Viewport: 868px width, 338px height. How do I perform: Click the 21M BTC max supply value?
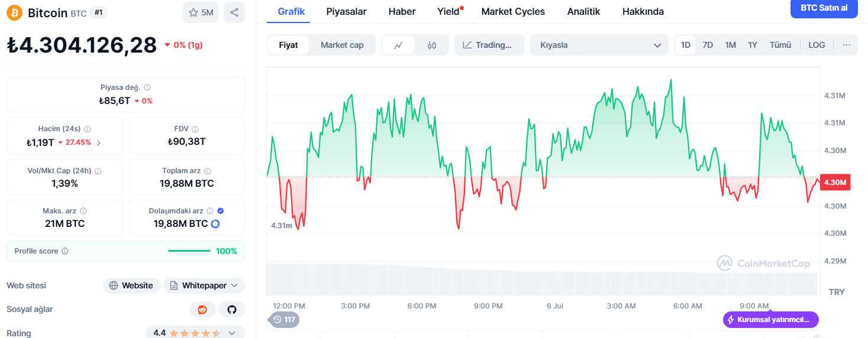64,224
